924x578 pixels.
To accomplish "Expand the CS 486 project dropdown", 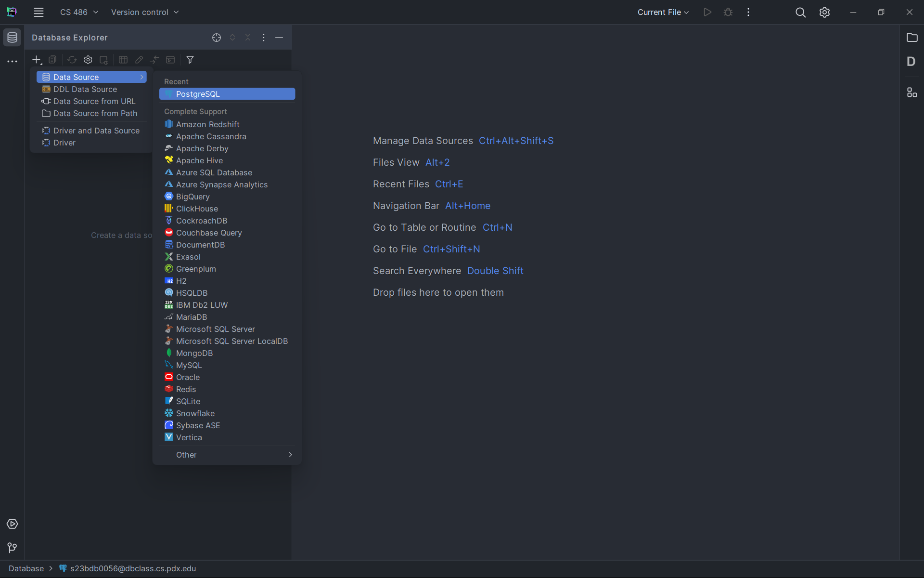I will point(79,13).
